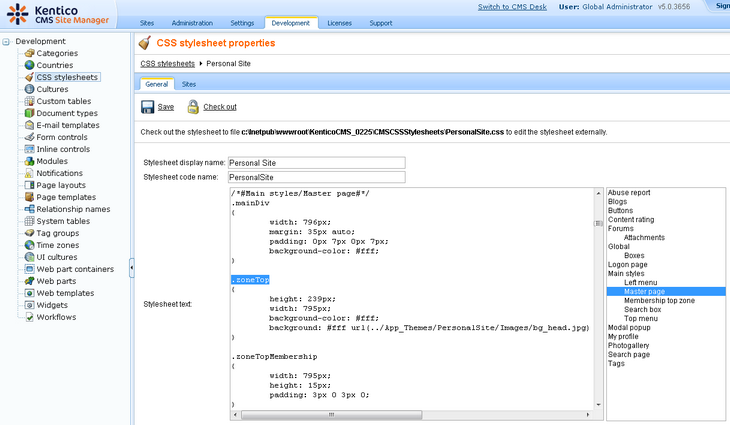
Task: Select Modal popup bookmark
Action: 629,328
